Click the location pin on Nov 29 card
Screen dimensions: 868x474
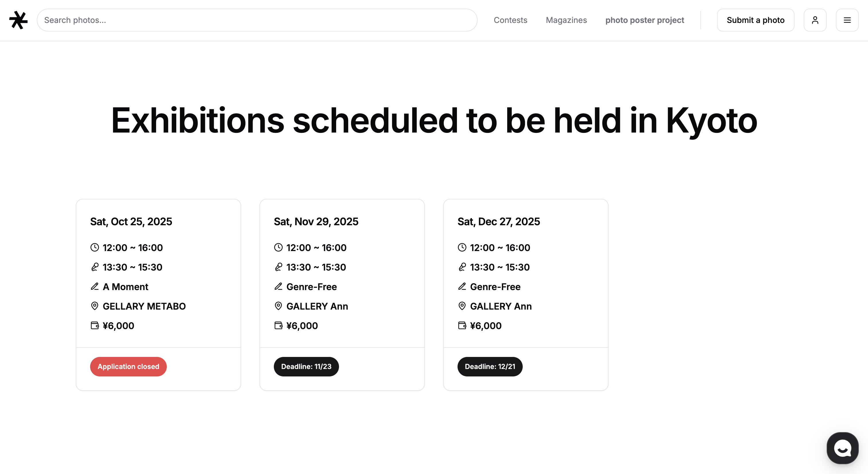coord(278,306)
